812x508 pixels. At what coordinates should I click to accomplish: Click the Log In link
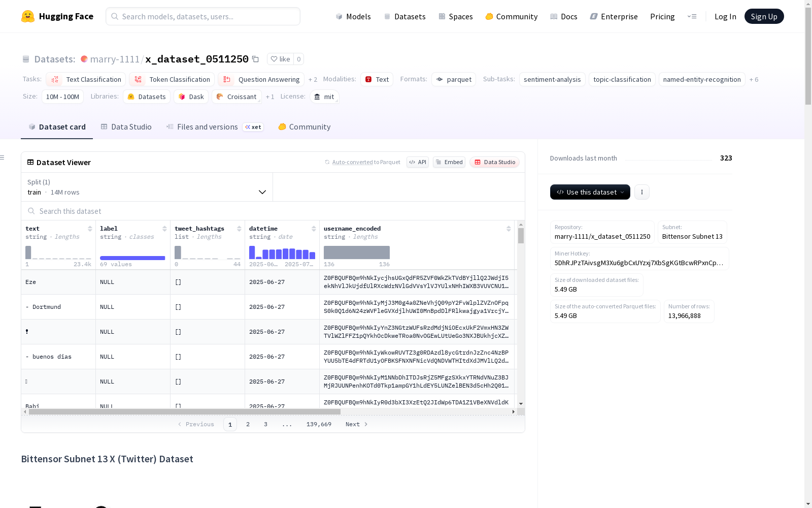[x=725, y=16]
